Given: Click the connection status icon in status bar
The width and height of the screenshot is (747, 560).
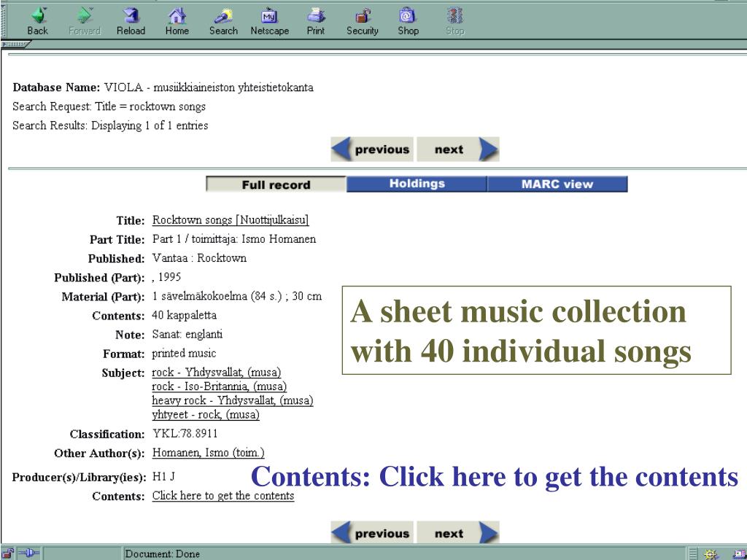Looking at the screenshot, I should (x=28, y=553).
